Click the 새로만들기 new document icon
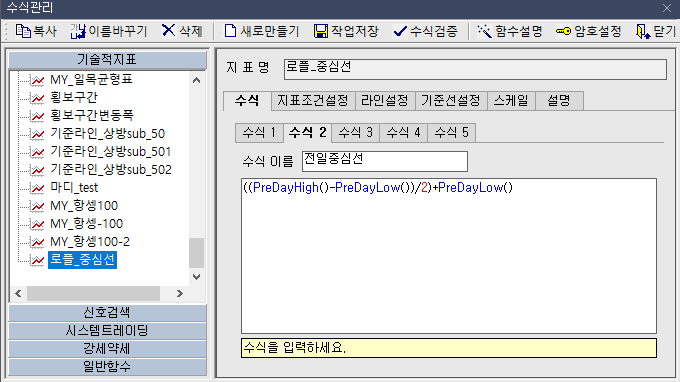Screen dimensions: 680x382 click(230, 31)
